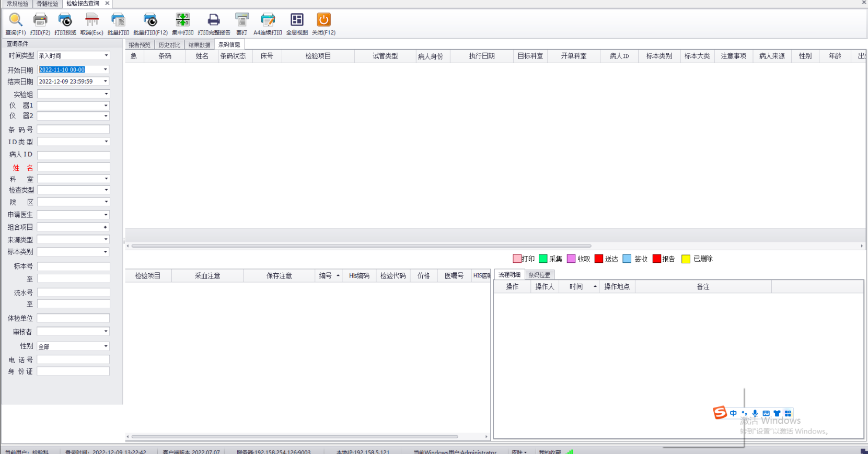Click the 我的收藏 status bar item

pos(549,451)
